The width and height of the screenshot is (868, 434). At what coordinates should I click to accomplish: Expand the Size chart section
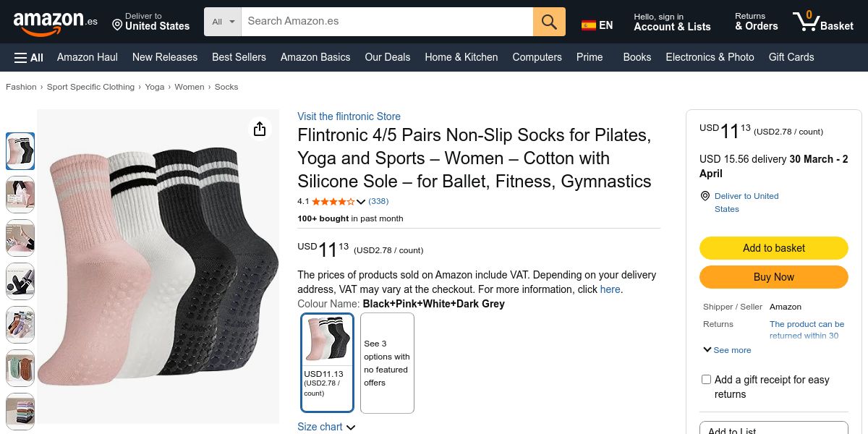(x=326, y=427)
